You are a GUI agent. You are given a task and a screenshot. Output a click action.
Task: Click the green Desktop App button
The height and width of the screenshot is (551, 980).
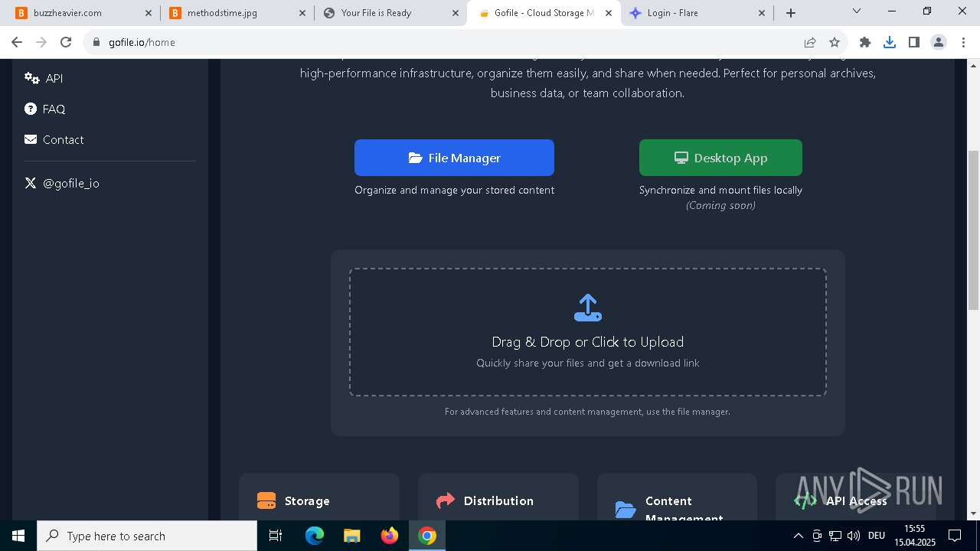pos(720,158)
